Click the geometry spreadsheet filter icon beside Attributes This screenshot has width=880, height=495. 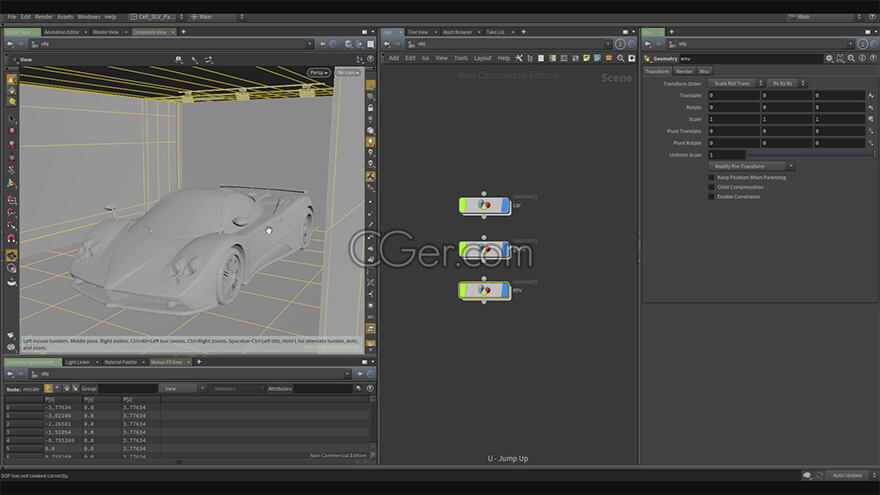(x=358, y=388)
